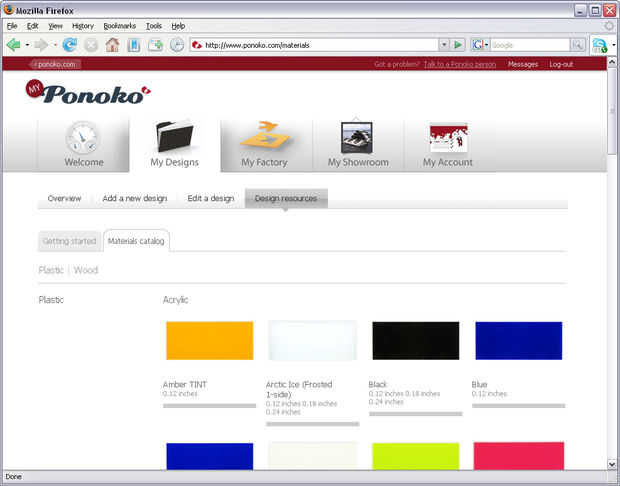Screen dimensions: 620x486
Task: Click the Firefox activity throbber icon
Action: point(609,26)
